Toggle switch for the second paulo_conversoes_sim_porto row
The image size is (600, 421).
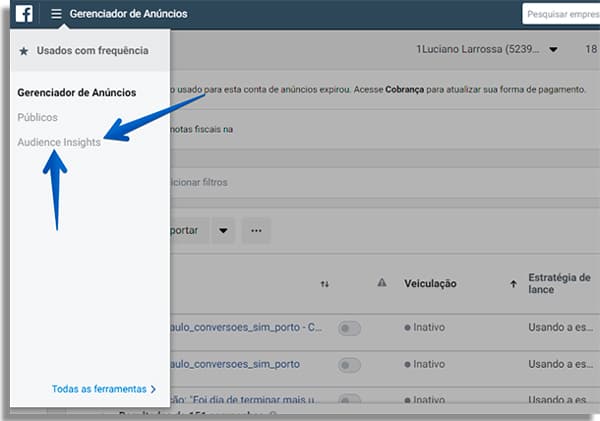349,365
